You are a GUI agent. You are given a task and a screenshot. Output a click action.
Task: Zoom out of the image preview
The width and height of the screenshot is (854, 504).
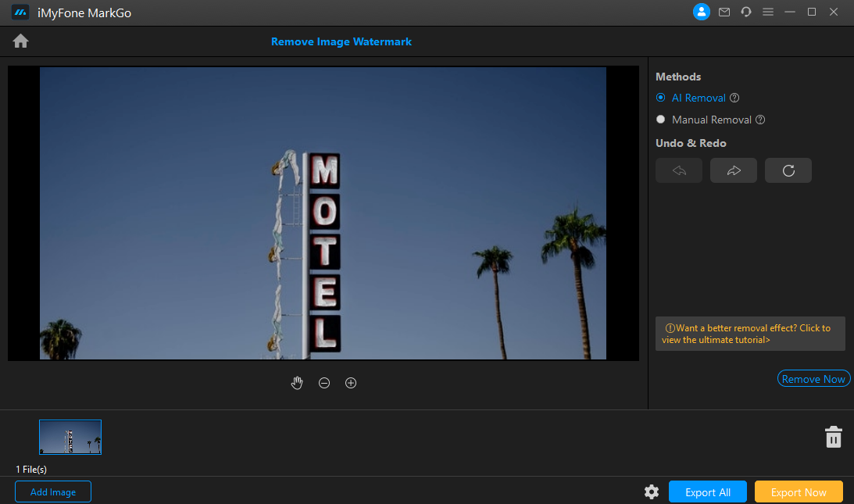(x=324, y=383)
